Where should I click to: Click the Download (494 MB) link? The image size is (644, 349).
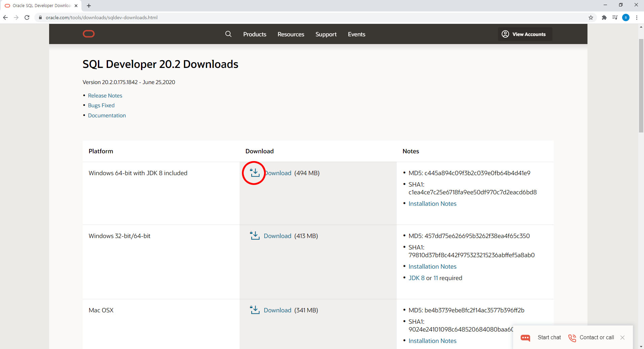(278, 173)
